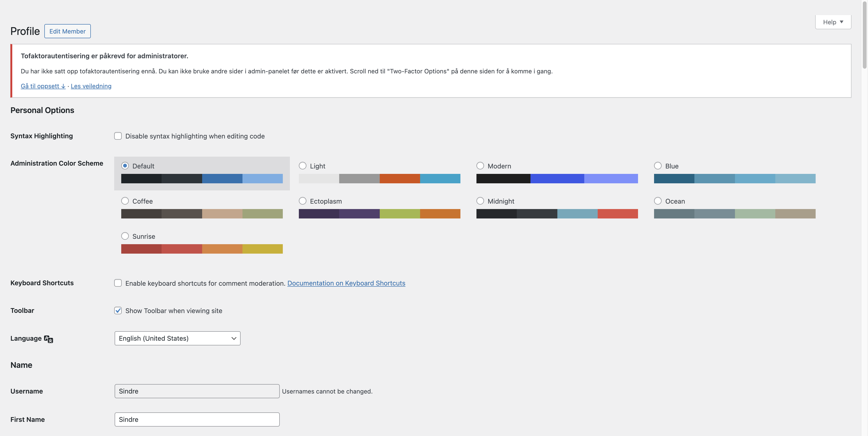Screen dimensions: 868x436
Task: Click the Sunrise color palette swatch
Action: (201, 249)
